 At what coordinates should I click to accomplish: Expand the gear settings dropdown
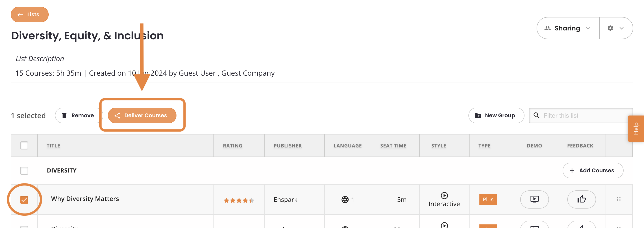pos(616,28)
